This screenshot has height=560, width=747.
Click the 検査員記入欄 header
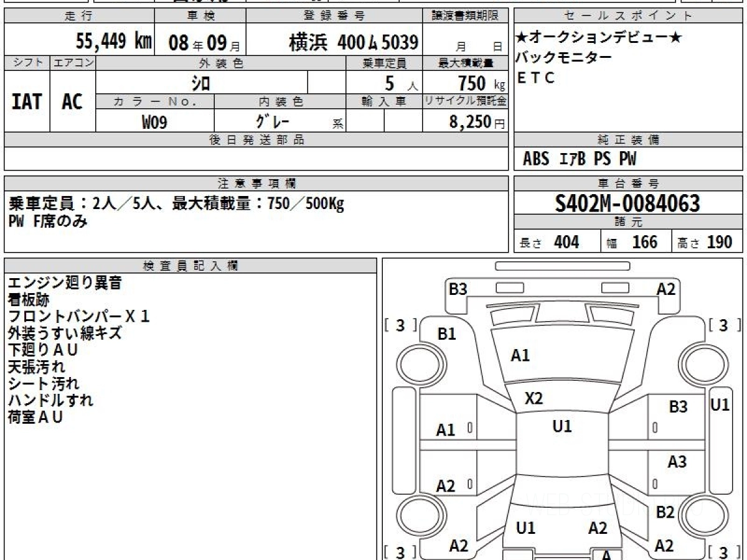pyautogui.click(x=190, y=266)
